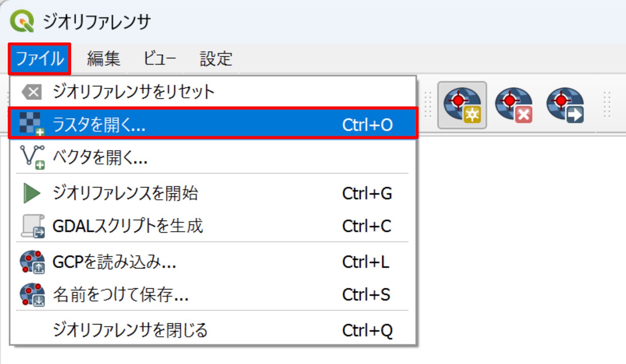Click the GDAL script scroll icon
The height and width of the screenshot is (364, 626).
click(33, 226)
